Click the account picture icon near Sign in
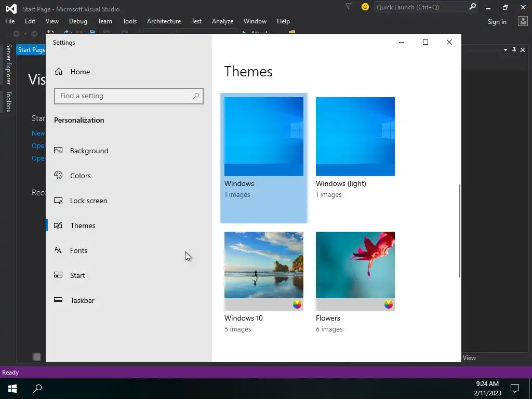The image size is (532, 399). pyautogui.click(x=523, y=21)
